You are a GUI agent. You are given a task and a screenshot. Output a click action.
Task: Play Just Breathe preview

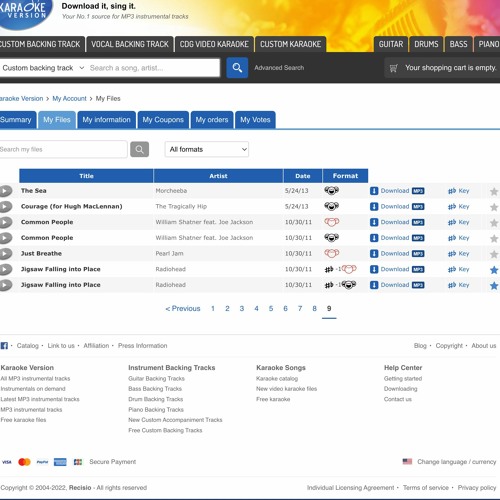[5, 253]
